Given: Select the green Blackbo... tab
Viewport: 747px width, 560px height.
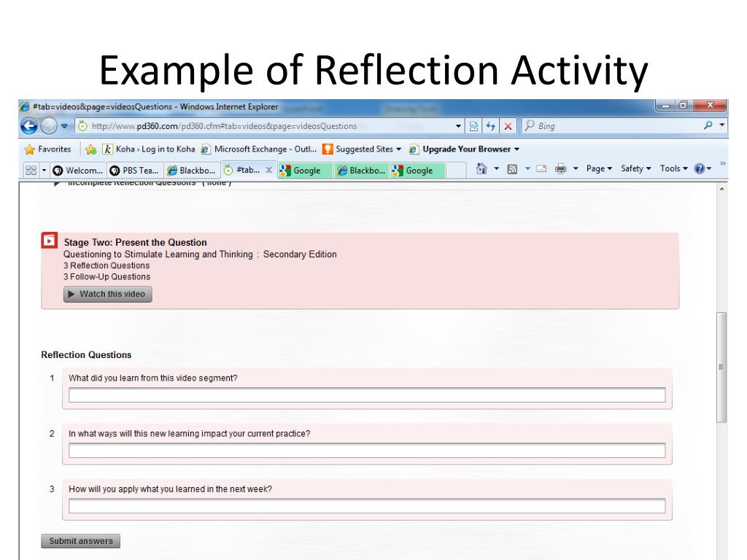Looking at the screenshot, I should click(362, 171).
